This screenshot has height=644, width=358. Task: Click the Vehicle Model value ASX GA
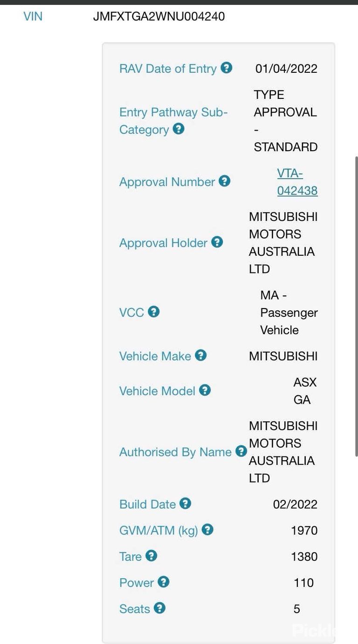click(x=305, y=391)
